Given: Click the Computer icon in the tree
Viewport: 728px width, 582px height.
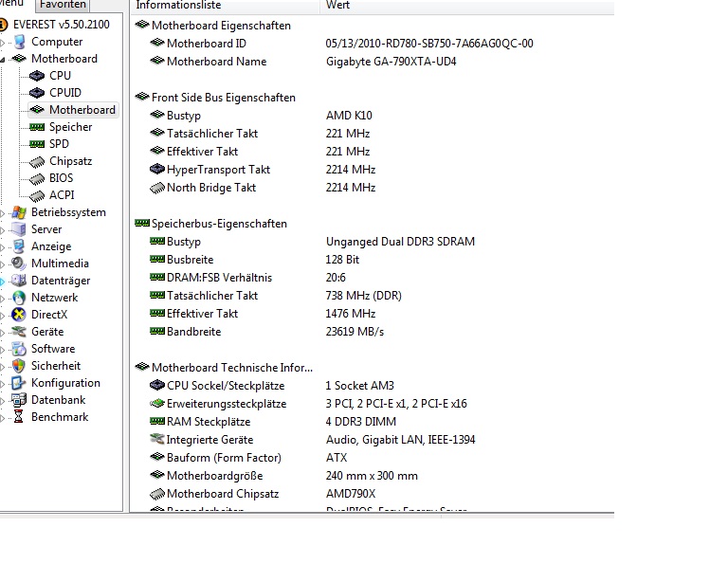Looking at the screenshot, I should click(x=20, y=42).
